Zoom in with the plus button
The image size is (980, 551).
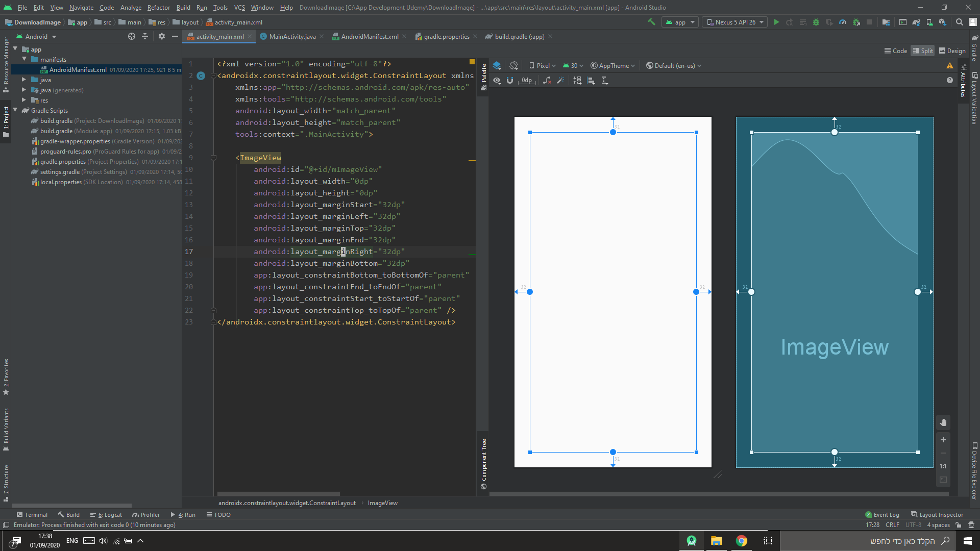click(x=943, y=440)
